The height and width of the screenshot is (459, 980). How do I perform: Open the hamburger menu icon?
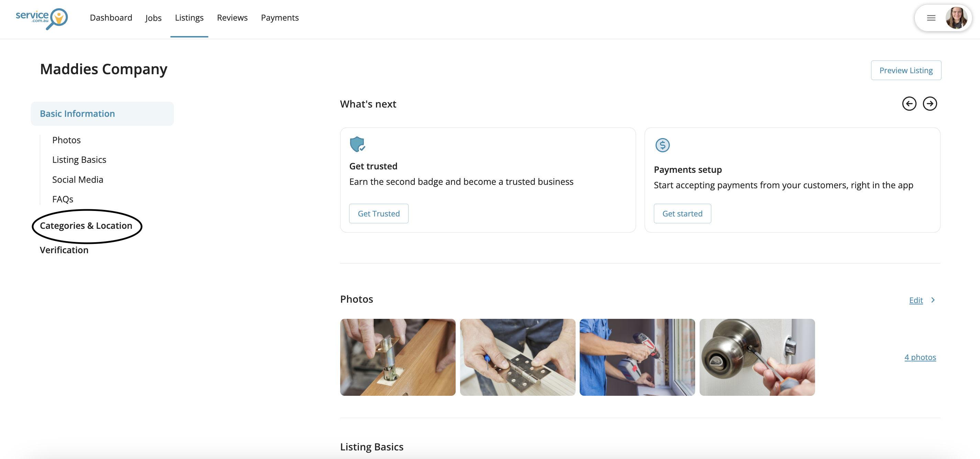[x=931, y=18]
